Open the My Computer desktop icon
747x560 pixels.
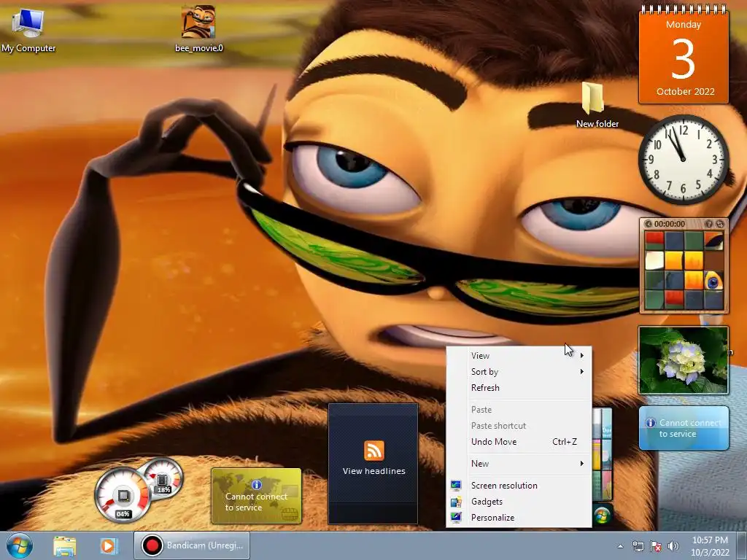click(28, 29)
